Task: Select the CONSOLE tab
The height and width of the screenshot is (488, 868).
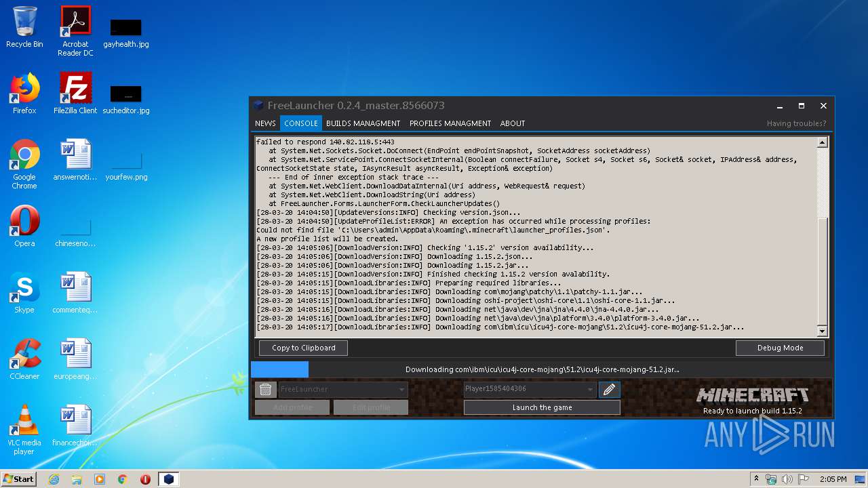Action: [x=301, y=123]
